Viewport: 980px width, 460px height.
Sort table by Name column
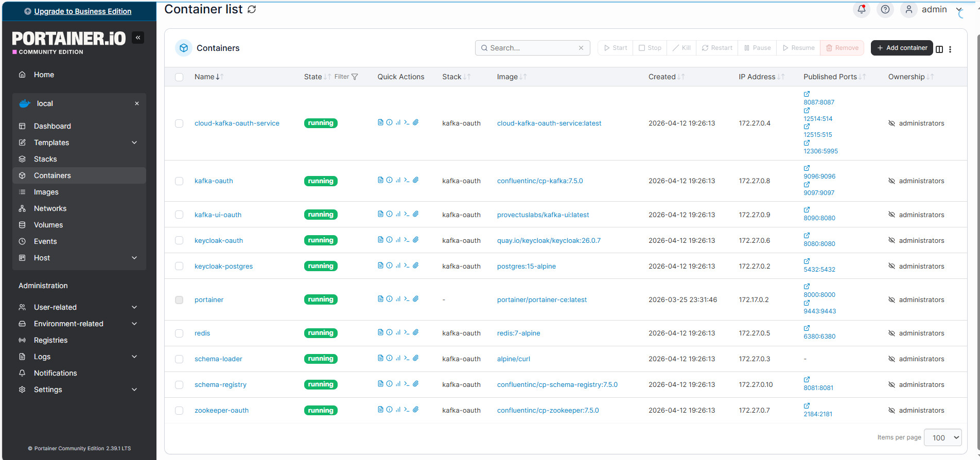point(209,77)
